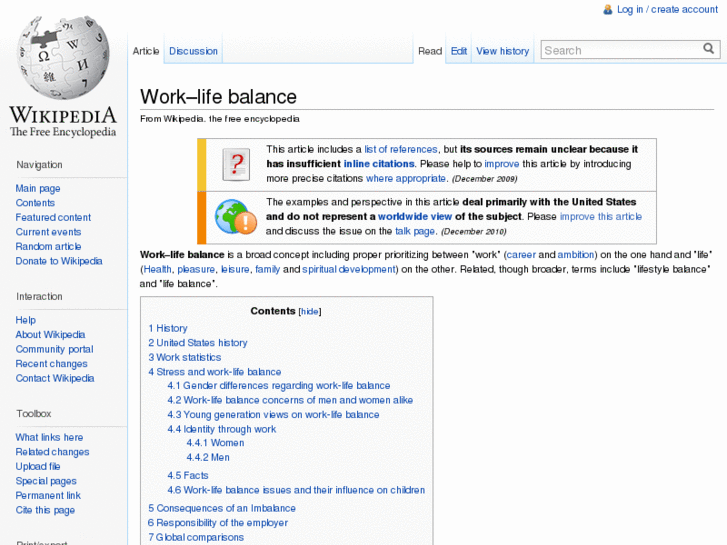The height and width of the screenshot is (545, 727).
Task: Click the 'inline citations' link
Action: [x=379, y=164]
